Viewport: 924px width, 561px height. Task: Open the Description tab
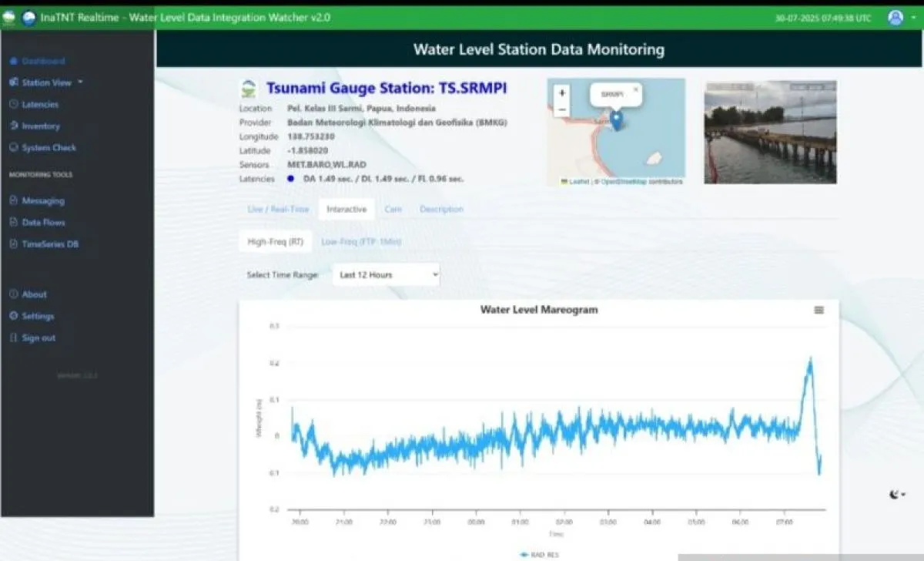click(440, 209)
